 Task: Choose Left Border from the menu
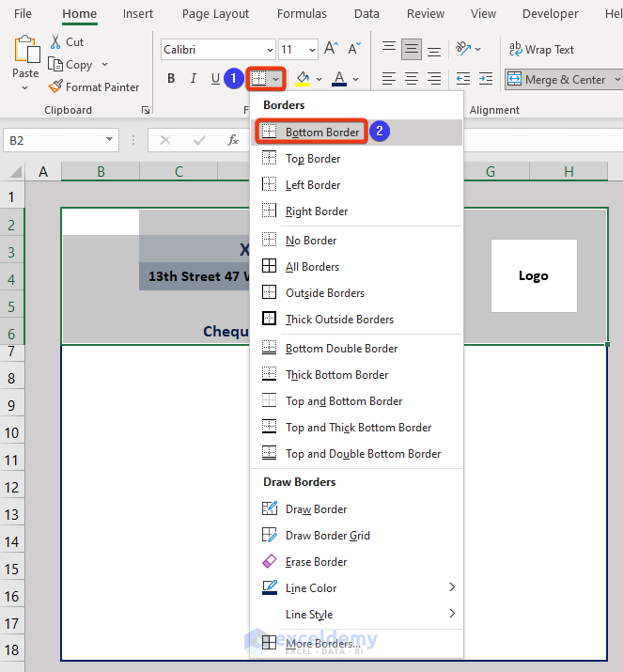356,185
